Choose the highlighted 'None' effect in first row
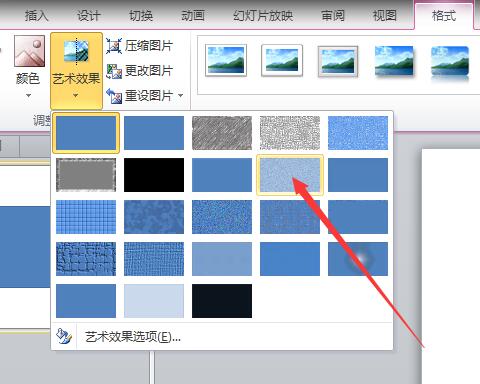The image size is (480, 384). tap(86, 133)
